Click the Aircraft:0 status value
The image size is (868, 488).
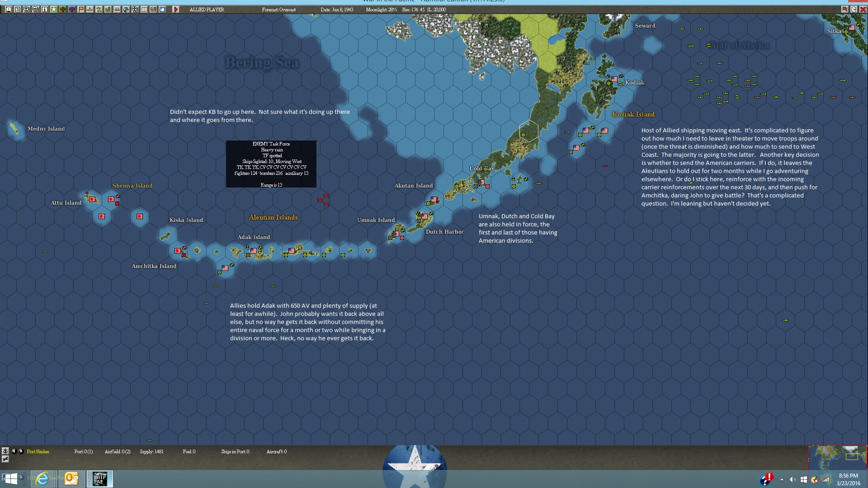click(x=277, y=451)
